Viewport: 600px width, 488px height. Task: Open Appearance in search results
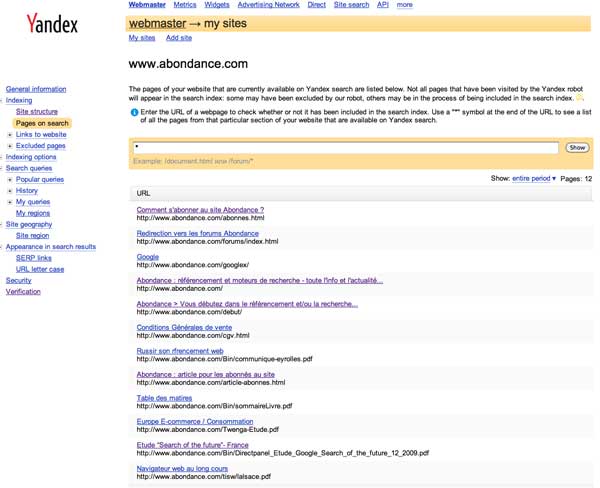point(51,247)
